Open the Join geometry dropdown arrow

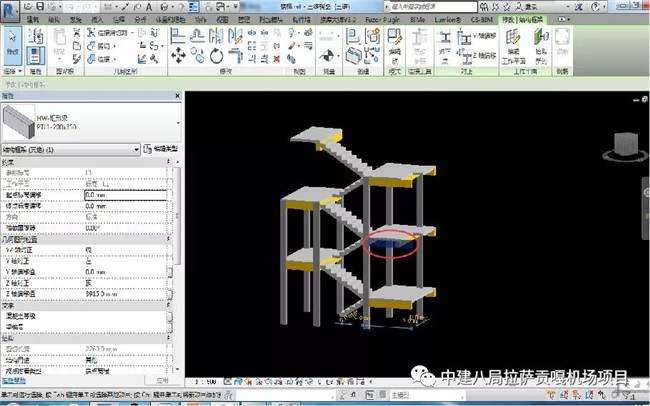pyautogui.click(x=114, y=59)
